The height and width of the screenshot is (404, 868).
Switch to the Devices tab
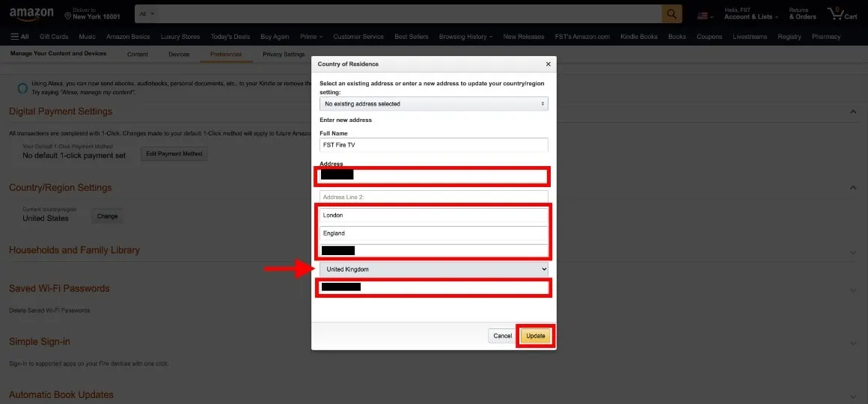click(179, 54)
